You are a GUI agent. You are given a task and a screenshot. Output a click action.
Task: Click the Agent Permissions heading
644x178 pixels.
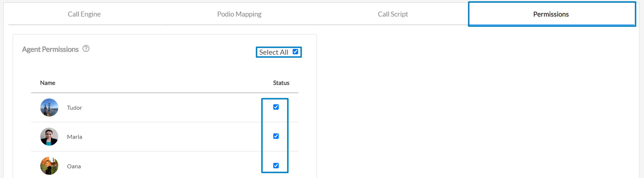coord(50,49)
